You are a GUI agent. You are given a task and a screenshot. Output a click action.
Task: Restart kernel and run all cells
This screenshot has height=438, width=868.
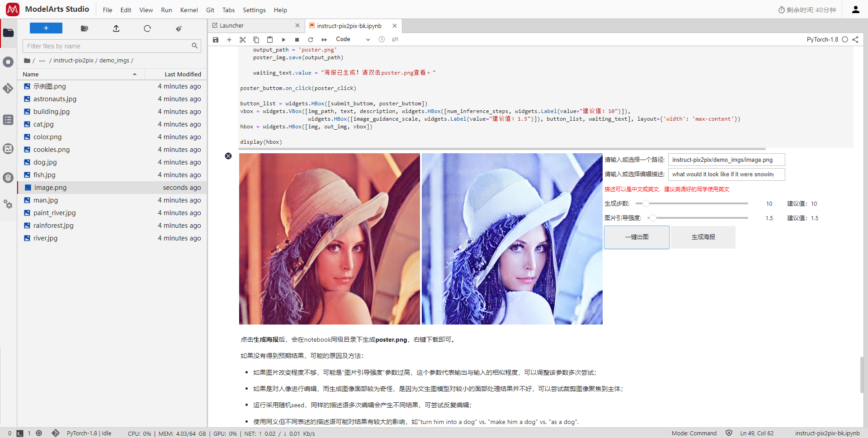[x=324, y=40]
